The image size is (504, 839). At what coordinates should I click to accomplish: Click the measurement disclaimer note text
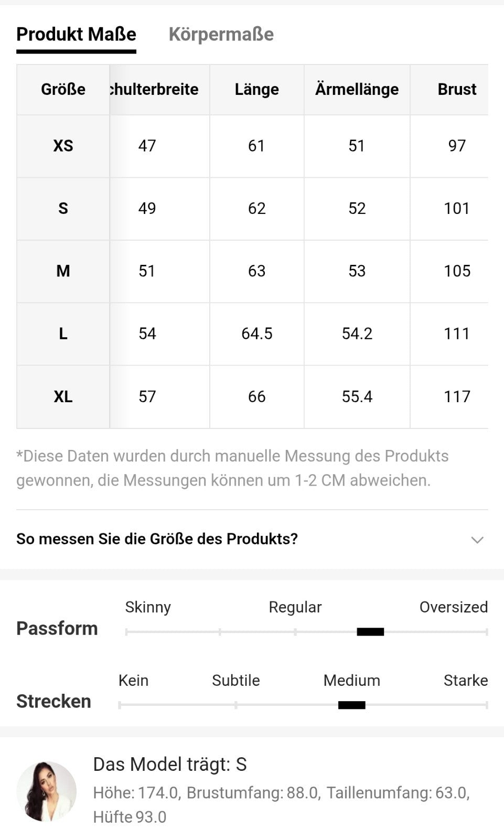coord(232,468)
